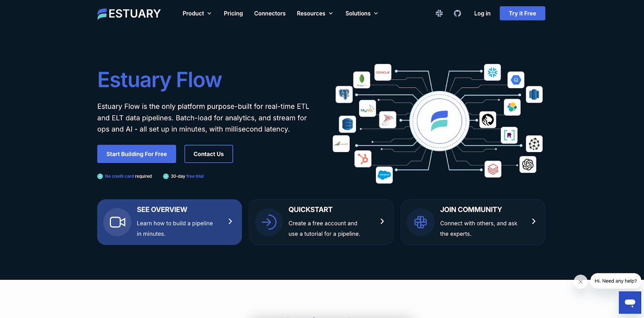
Task: Click the Amazon Redshift logo tile
Action: [534, 95]
